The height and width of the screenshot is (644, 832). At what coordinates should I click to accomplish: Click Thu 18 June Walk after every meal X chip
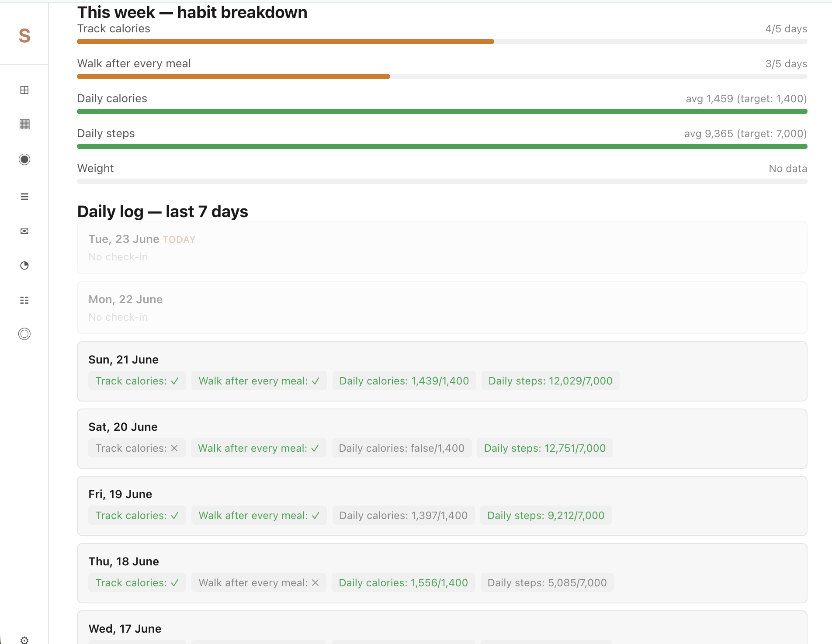[x=259, y=583]
